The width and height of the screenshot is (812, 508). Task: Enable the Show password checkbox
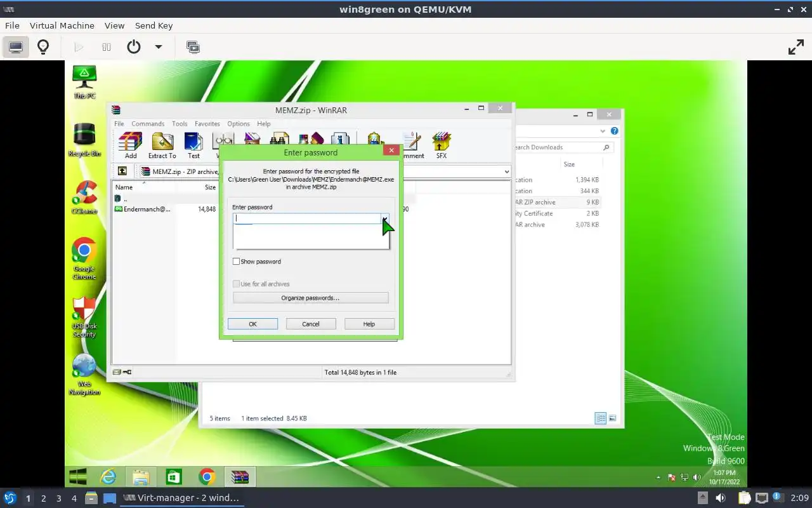coord(236,262)
